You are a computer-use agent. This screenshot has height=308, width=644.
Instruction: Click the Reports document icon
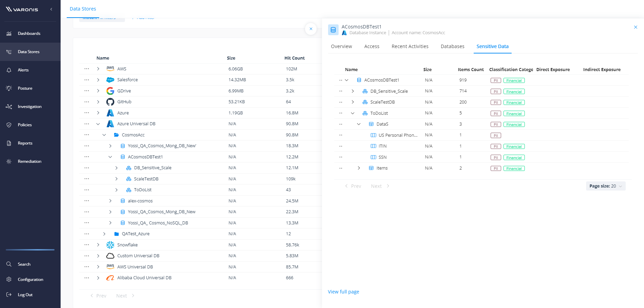[x=9, y=143]
